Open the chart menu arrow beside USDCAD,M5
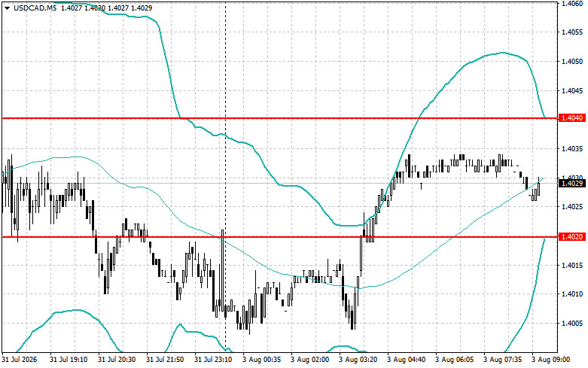Image resolution: width=588 pixels, height=368 pixels. tap(7, 8)
